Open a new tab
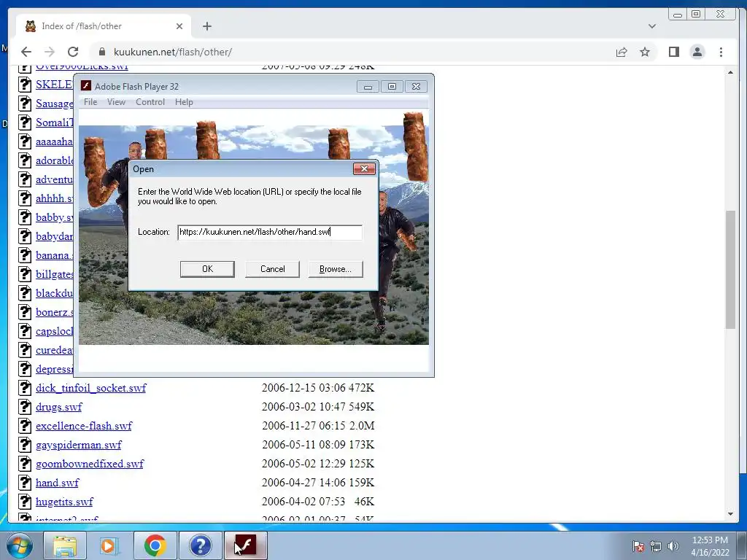 click(x=206, y=26)
